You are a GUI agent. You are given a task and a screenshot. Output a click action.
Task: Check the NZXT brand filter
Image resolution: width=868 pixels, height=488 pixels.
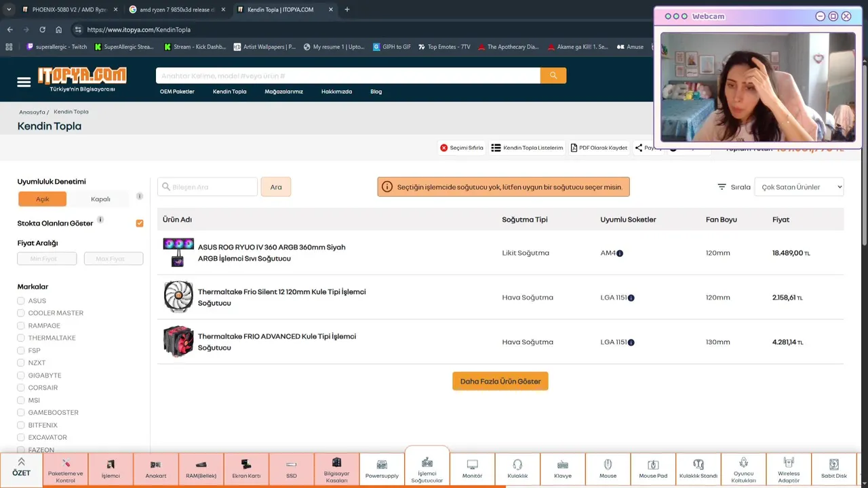tap(21, 363)
